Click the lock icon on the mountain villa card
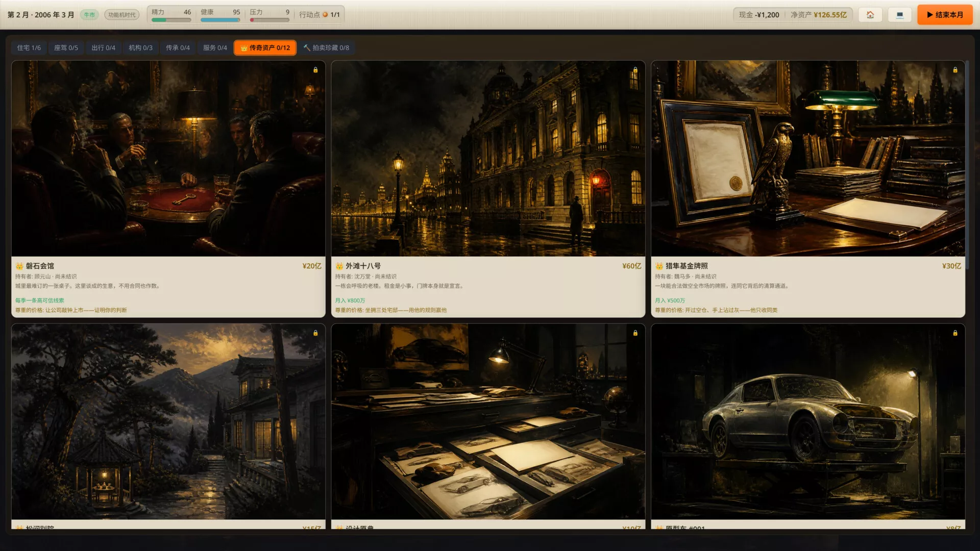This screenshot has height=551, width=980. click(315, 333)
